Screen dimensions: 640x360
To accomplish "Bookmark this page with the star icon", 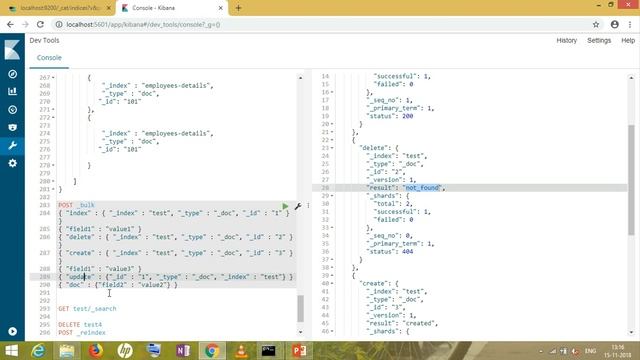I will pyautogui.click(x=596, y=24).
